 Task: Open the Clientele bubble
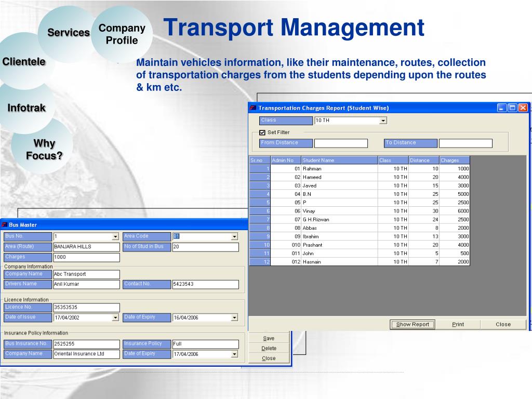click(x=24, y=61)
